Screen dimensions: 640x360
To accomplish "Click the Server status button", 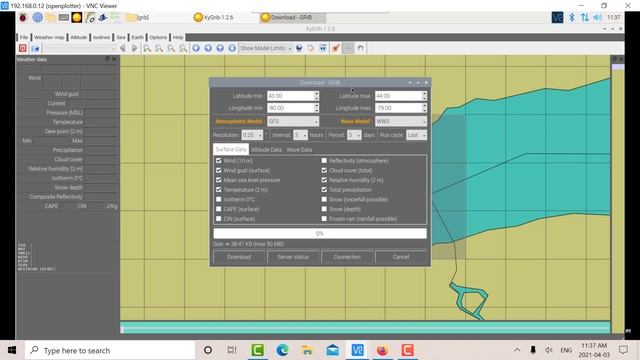I will pyautogui.click(x=293, y=257).
